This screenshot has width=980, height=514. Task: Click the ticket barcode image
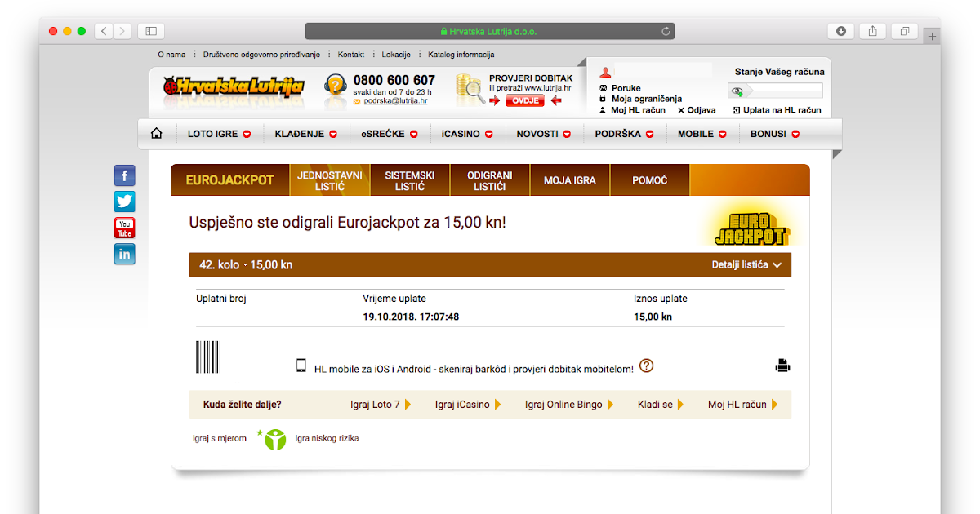[x=207, y=357]
